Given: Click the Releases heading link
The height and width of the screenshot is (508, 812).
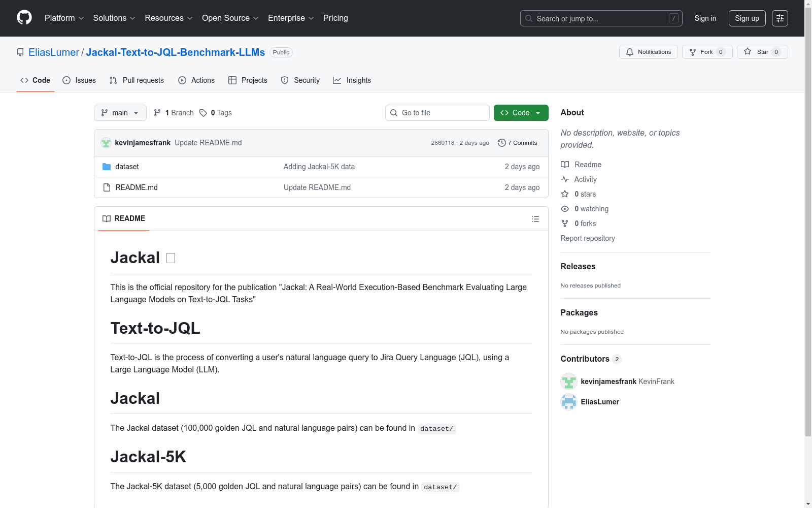Looking at the screenshot, I should pos(578,266).
